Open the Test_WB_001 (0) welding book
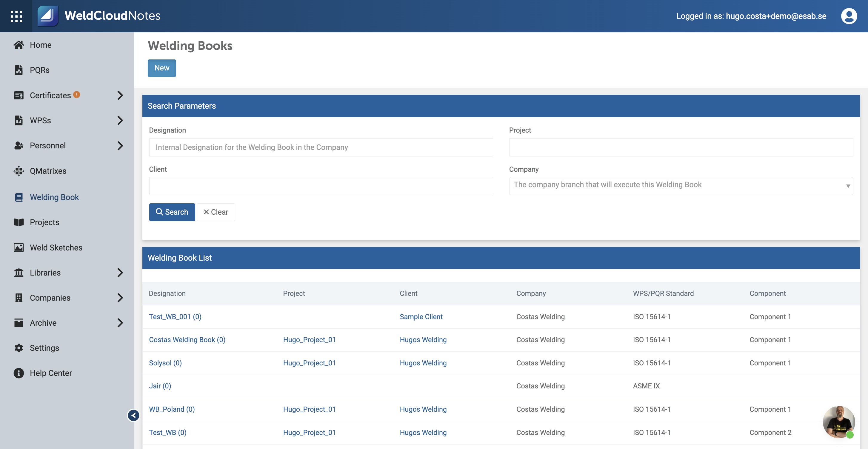 pyautogui.click(x=175, y=316)
